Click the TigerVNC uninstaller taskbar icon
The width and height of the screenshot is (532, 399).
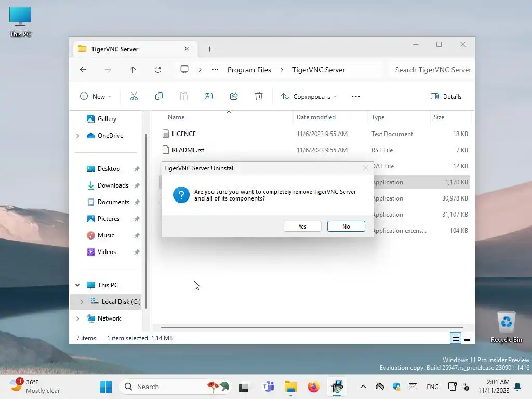(337, 387)
